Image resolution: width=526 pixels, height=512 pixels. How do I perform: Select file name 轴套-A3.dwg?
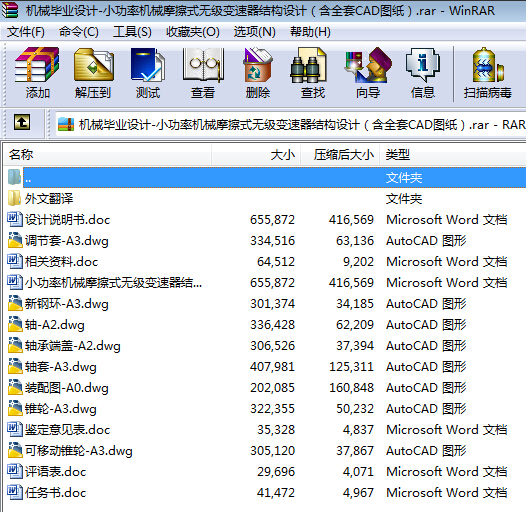[61, 367]
